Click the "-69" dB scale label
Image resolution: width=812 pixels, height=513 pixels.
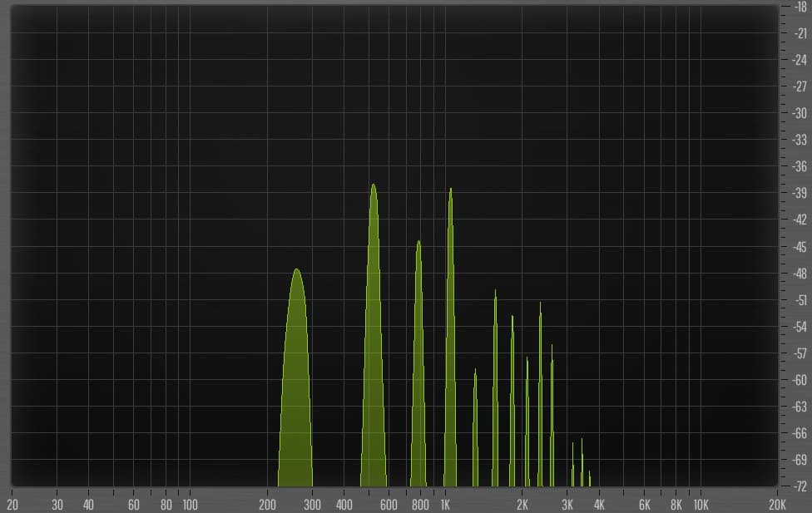pos(800,460)
